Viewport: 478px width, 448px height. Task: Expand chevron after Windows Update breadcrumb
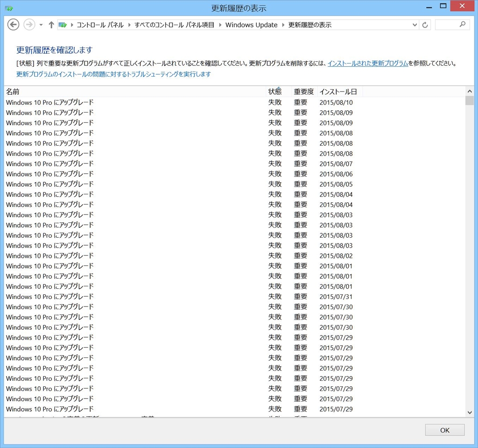[x=283, y=25]
